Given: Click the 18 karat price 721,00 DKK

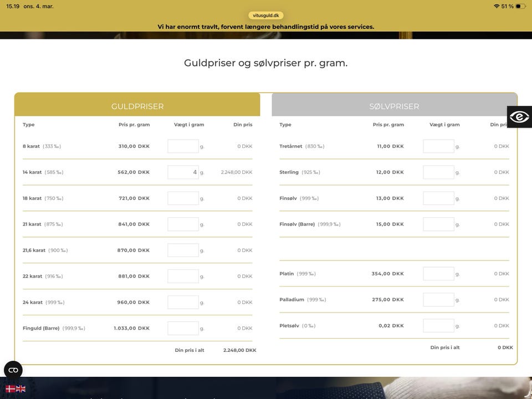Looking at the screenshot, I should coord(134,198).
